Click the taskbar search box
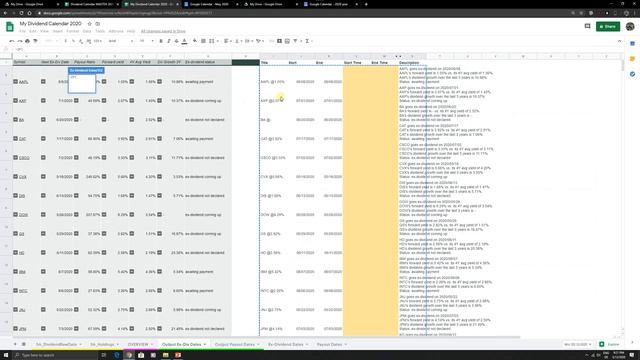 (56, 355)
